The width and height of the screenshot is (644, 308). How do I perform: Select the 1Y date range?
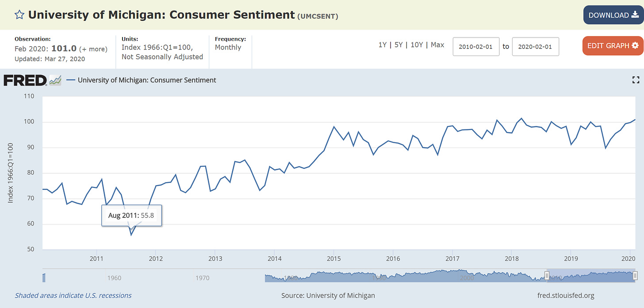383,45
